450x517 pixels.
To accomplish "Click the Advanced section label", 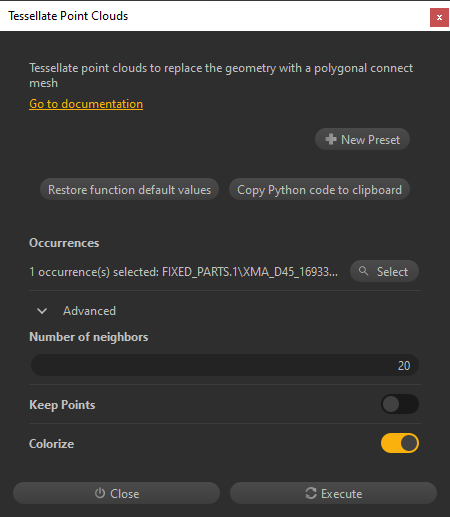I will (89, 311).
